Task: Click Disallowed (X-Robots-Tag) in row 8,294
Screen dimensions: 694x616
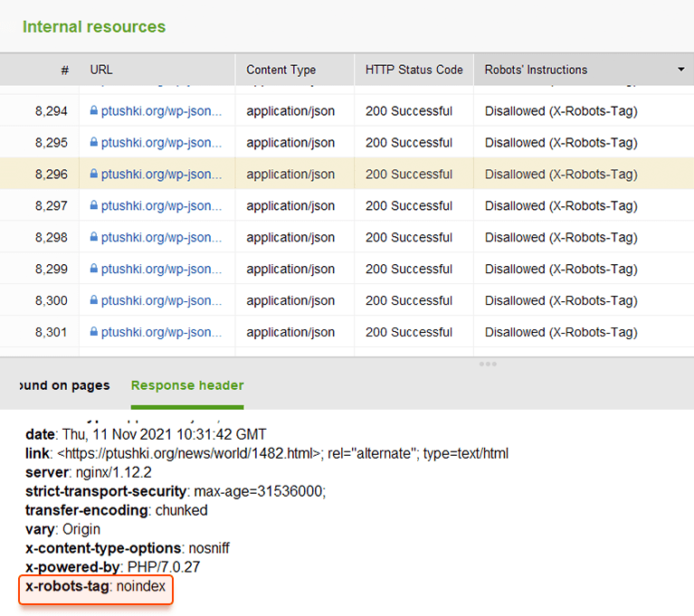Action: tap(561, 110)
